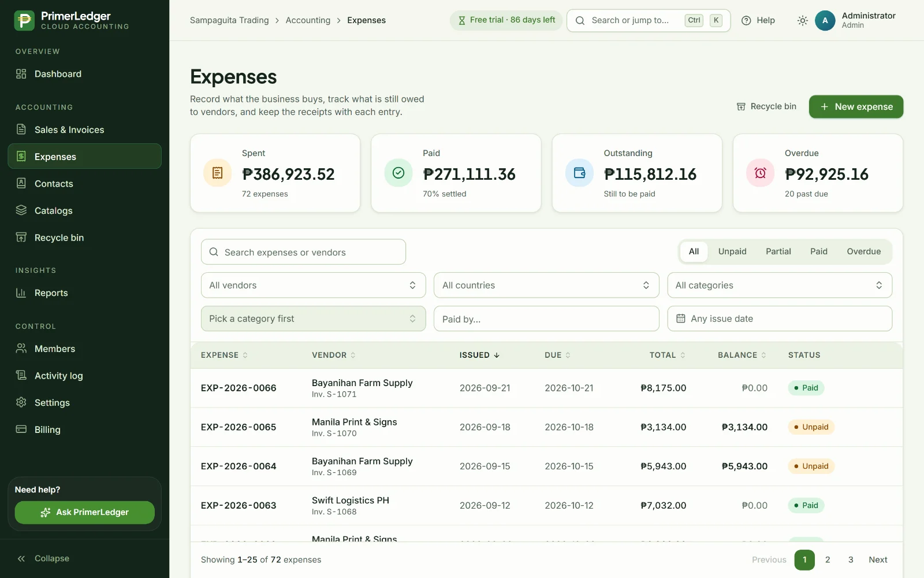
Task: Open Dashboard from the sidebar
Action: click(x=84, y=74)
